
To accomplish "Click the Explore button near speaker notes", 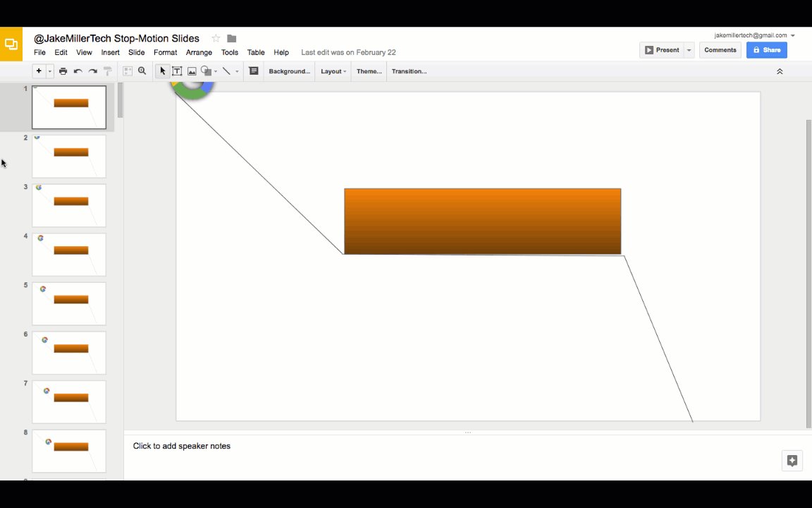I will coord(792,460).
